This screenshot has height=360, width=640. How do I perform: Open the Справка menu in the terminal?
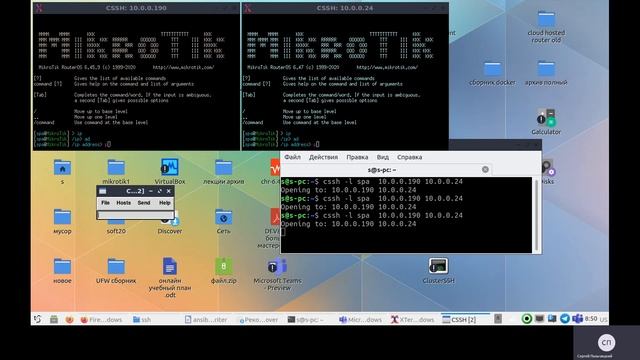(409, 157)
